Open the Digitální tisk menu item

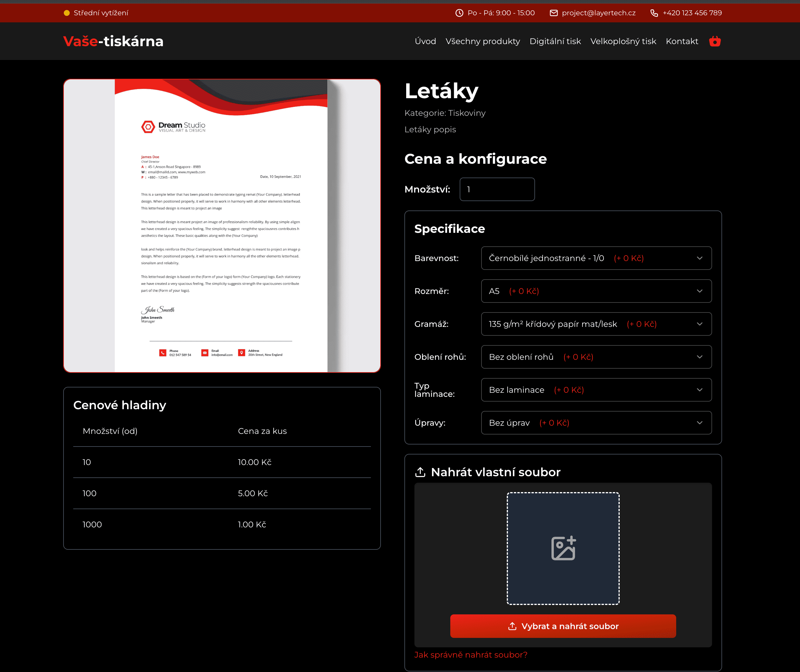555,41
